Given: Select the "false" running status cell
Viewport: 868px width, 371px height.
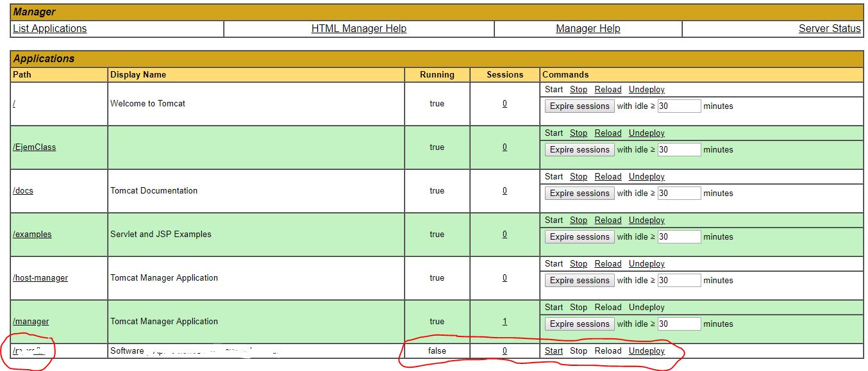Looking at the screenshot, I should [437, 350].
